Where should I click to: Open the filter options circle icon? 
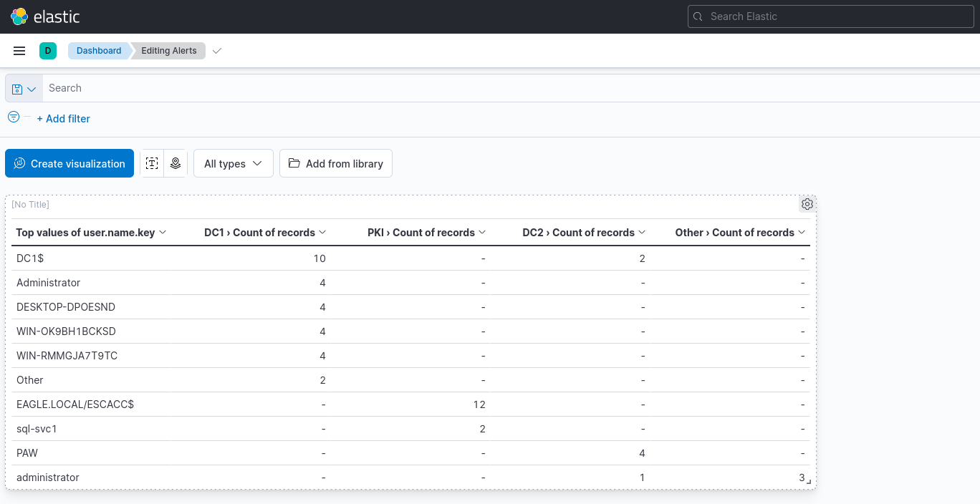tap(13, 115)
